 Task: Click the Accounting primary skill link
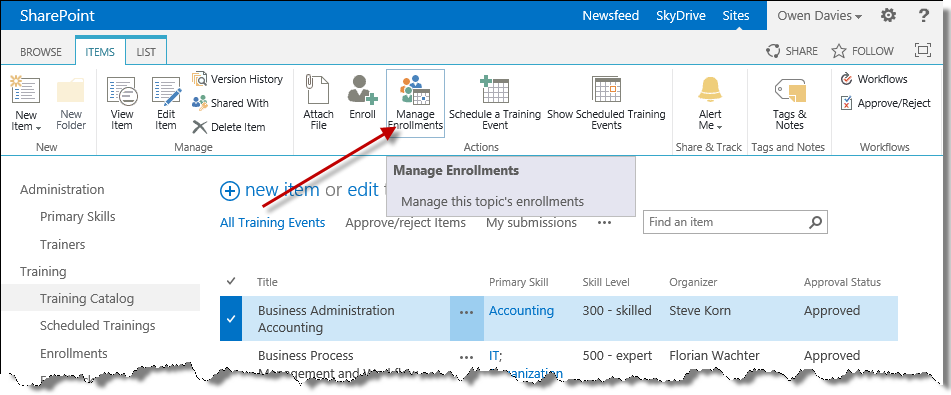[x=521, y=311]
